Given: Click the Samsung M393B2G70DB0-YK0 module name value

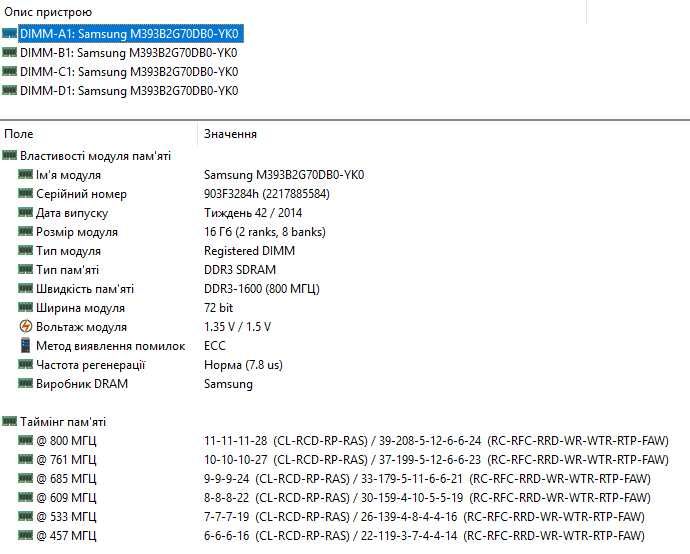Looking at the screenshot, I should coord(284,175).
